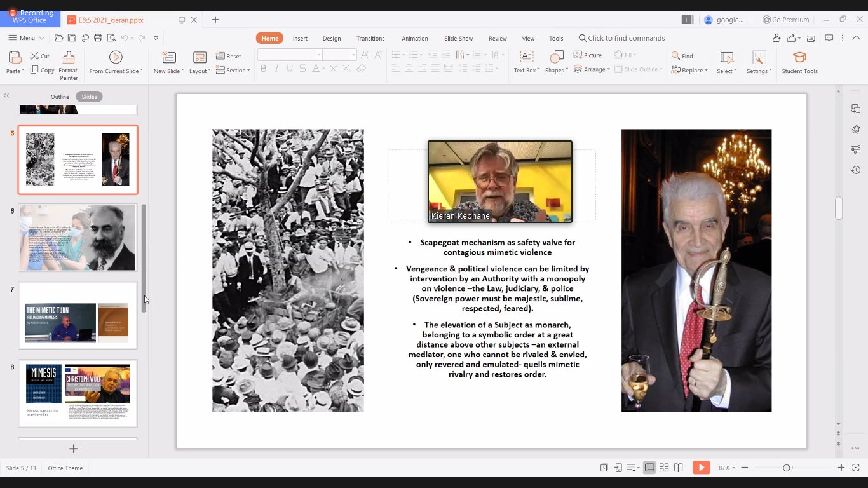Click the Print Preview icon
Screen dimensions: 868x488
[111, 38]
